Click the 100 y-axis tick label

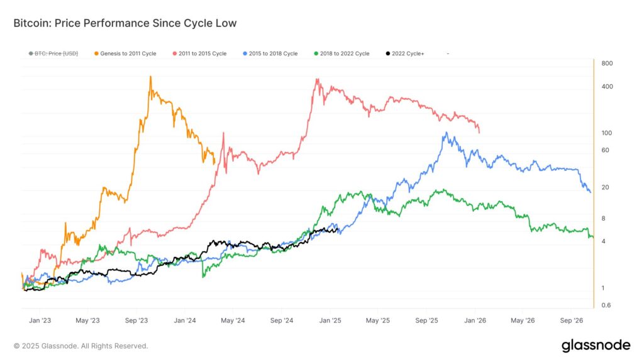(607, 133)
